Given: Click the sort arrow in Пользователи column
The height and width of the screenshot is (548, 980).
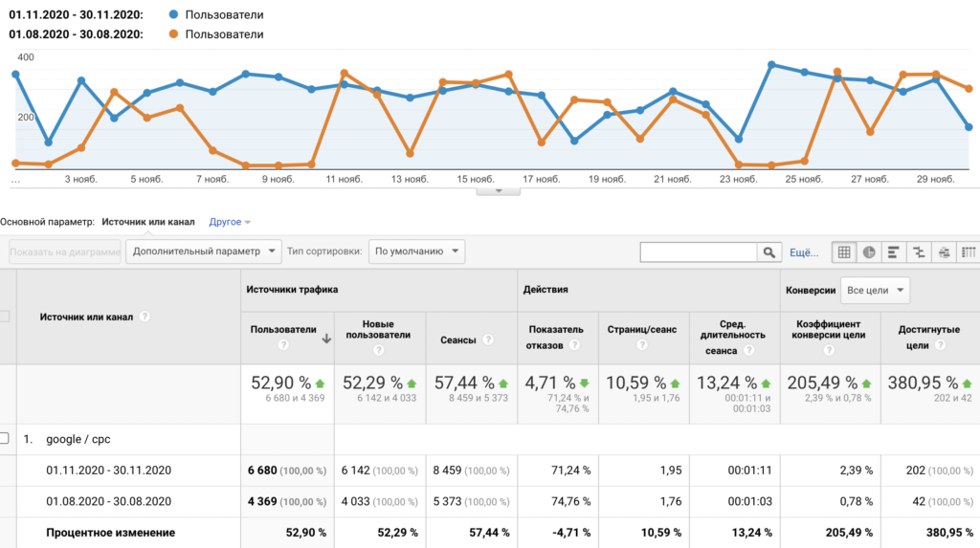Looking at the screenshot, I should (x=326, y=338).
